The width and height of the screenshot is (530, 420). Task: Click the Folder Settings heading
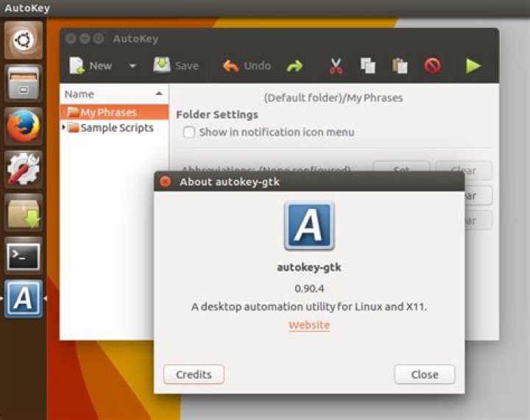217,115
